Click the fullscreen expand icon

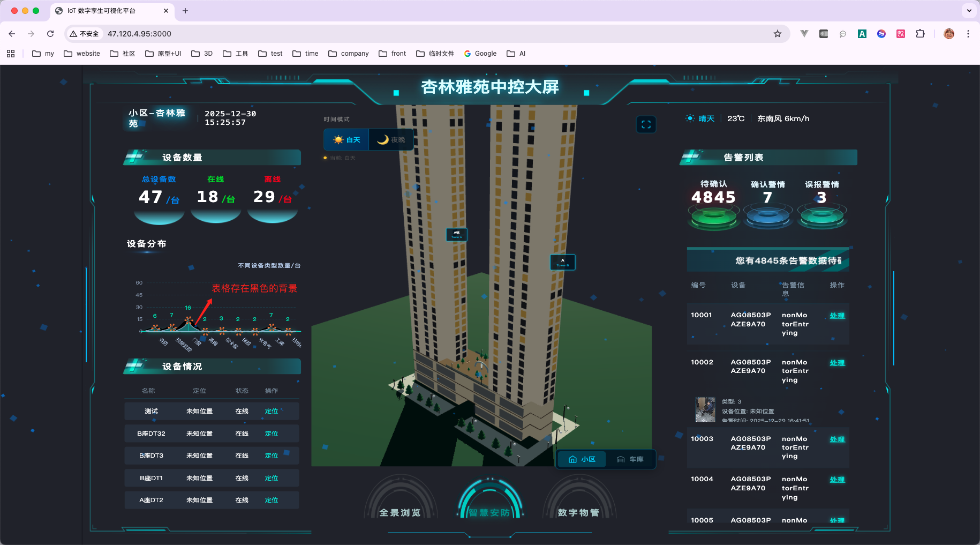click(646, 125)
